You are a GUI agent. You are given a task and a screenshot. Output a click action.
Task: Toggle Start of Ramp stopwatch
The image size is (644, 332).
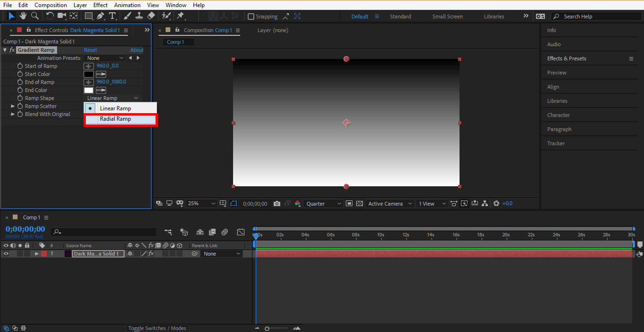pos(20,66)
